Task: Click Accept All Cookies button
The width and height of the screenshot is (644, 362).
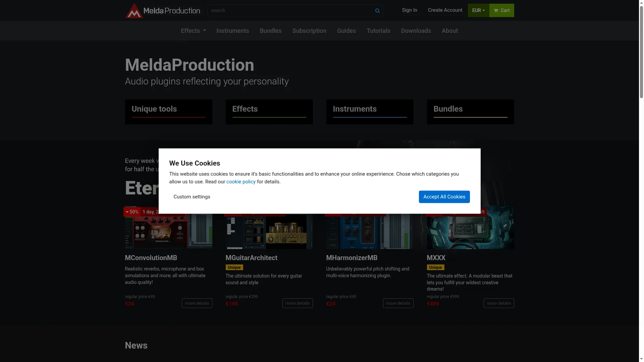Action: click(444, 197)
